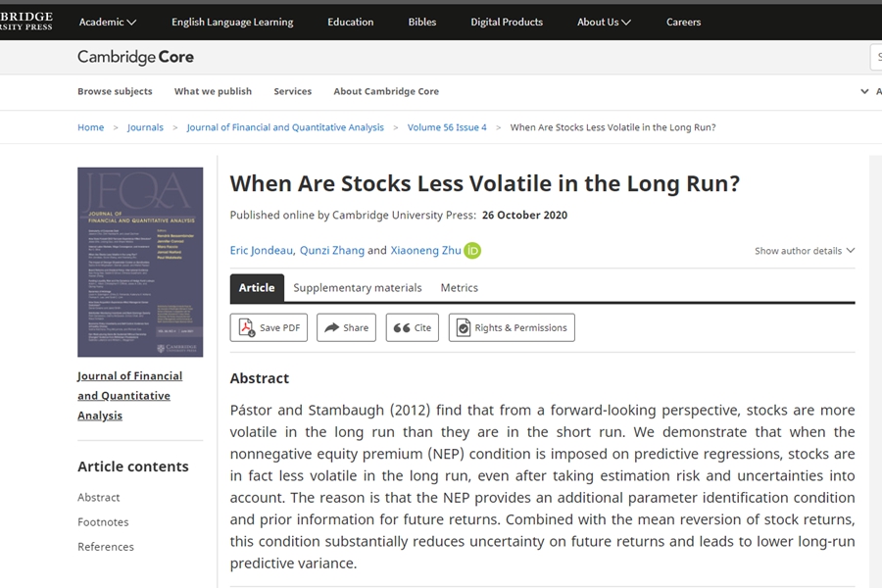Click the Cambridge Core logo
Image resolution: width=882 pixels, height=588 pixels.
tap(135, 57)
